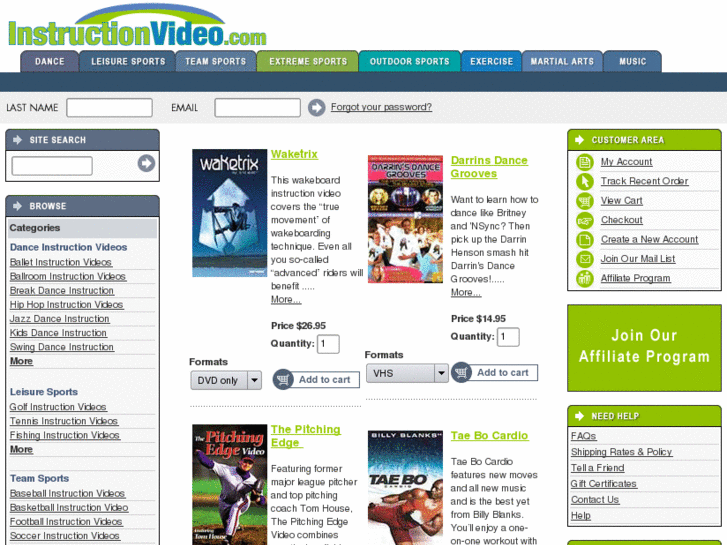Focus the Site Search text box
The height and width of the screenshot is (545, 727).
pos(52,166)
